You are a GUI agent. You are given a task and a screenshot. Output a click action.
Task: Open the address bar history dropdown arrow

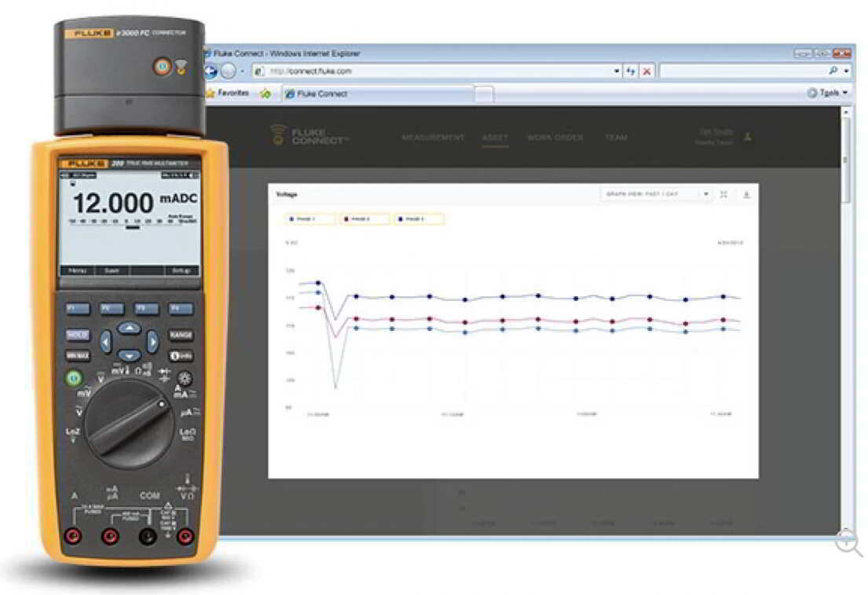(617, 71)
